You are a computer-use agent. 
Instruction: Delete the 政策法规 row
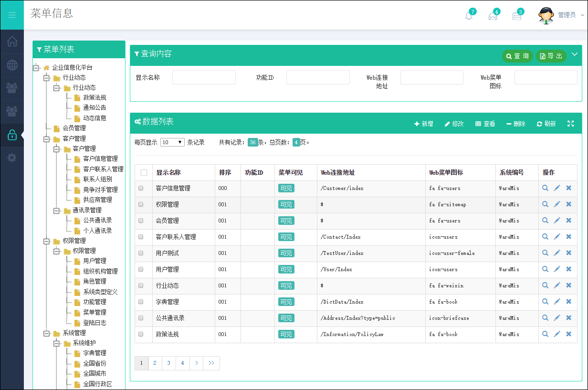click(x=568, y=334)
